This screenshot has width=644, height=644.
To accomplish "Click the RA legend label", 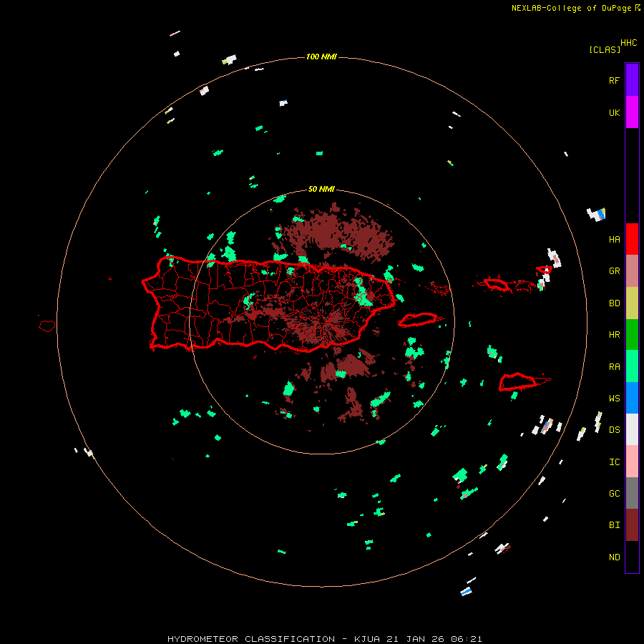I will coord(614,367).
